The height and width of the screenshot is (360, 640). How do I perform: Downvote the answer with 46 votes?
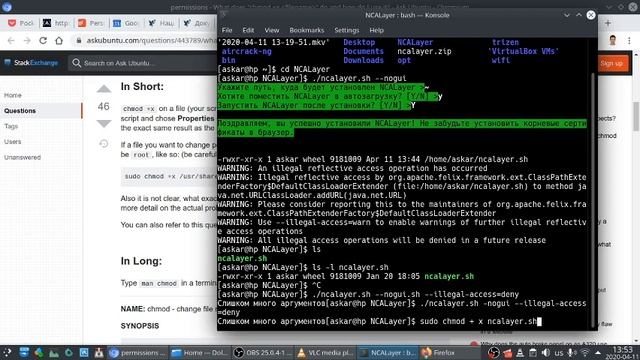pos(104,124)
